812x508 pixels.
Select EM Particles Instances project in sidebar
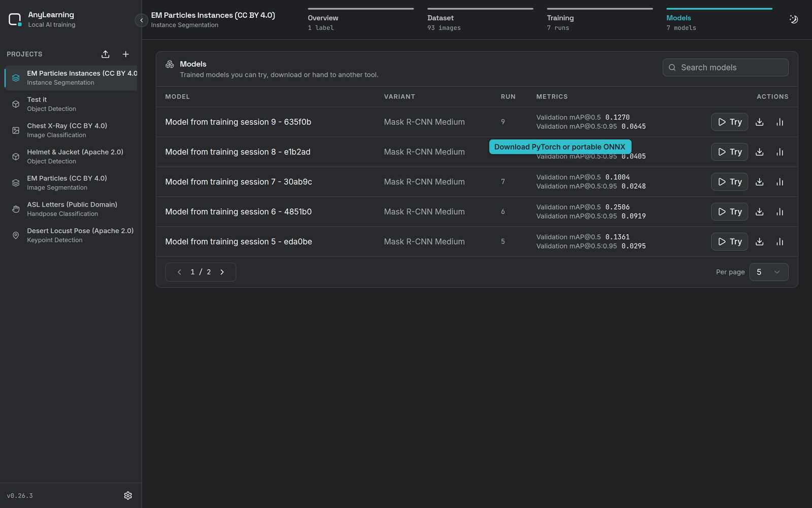pyautogui.click(x=71, y=78)
